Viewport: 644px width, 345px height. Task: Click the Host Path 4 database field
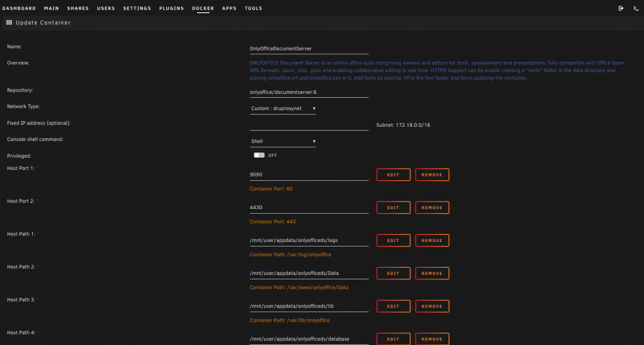pos(309,339)
